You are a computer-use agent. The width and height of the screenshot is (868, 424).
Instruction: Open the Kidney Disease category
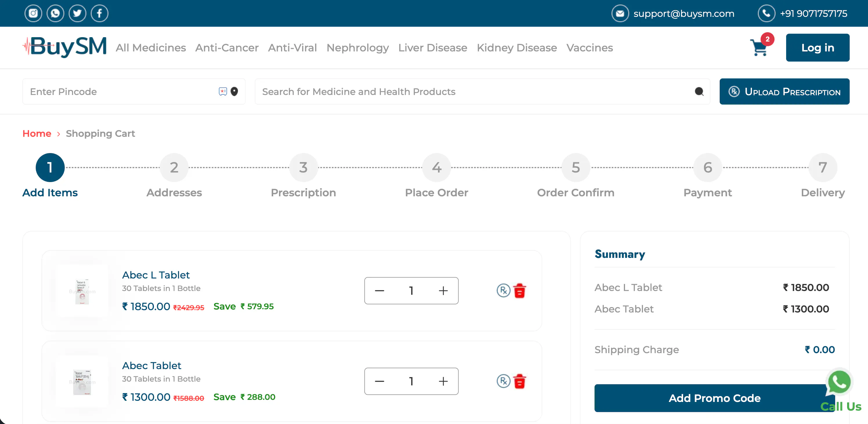click(x=516, y=48)
